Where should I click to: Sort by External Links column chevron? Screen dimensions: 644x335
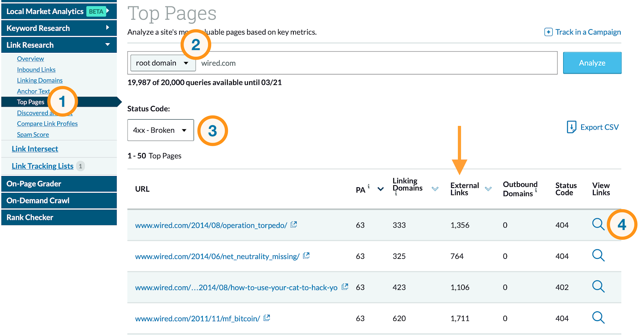click(488, 189)
